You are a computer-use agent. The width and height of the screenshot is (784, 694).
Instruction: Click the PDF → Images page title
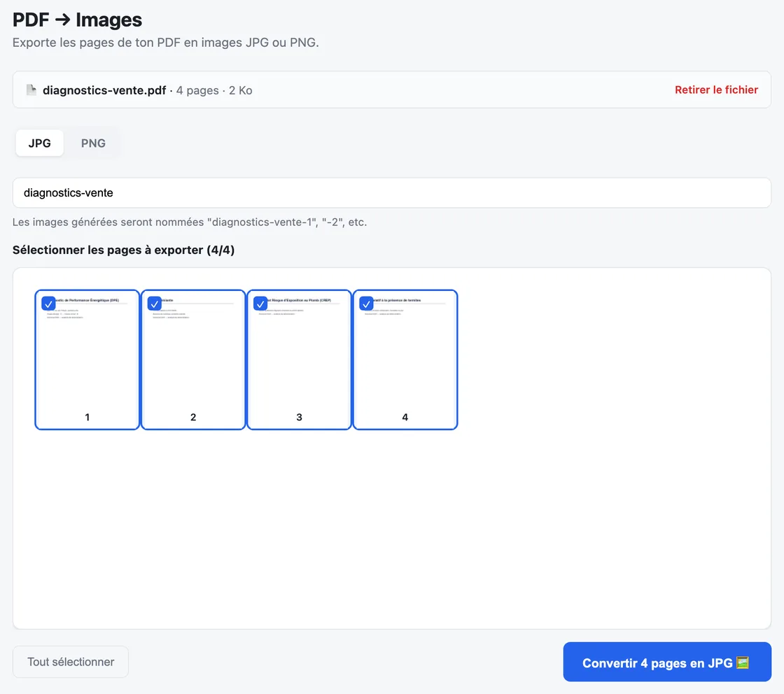pos(77,20)
